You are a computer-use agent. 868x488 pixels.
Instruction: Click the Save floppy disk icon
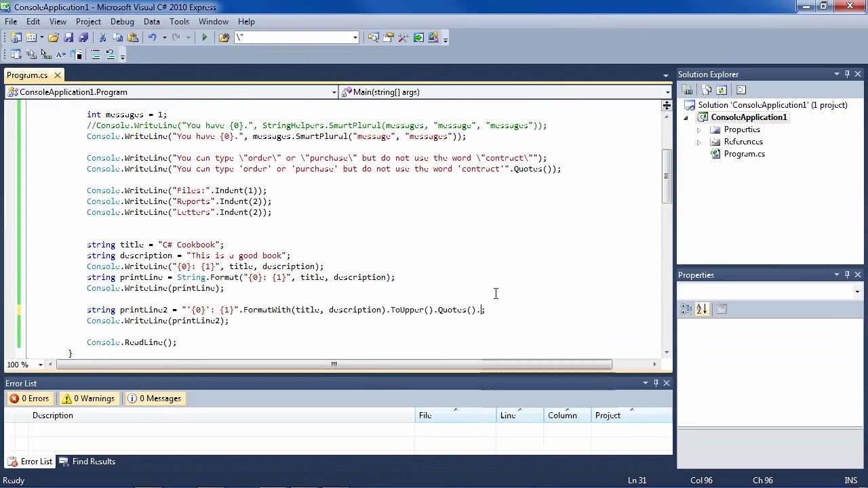(68, 38)
